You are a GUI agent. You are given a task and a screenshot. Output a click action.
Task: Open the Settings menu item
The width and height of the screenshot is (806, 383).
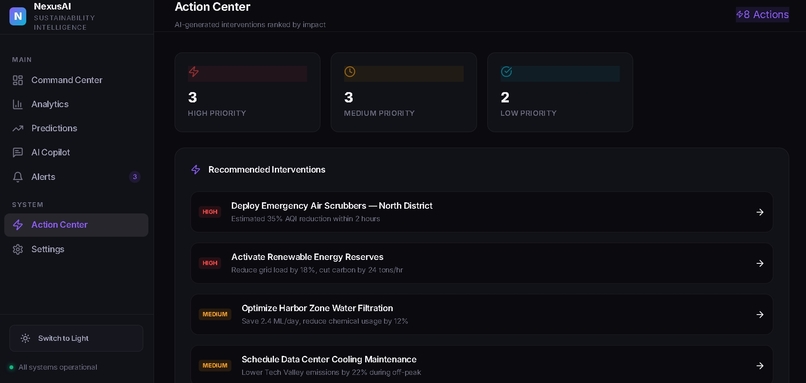(x=76, y=249)
